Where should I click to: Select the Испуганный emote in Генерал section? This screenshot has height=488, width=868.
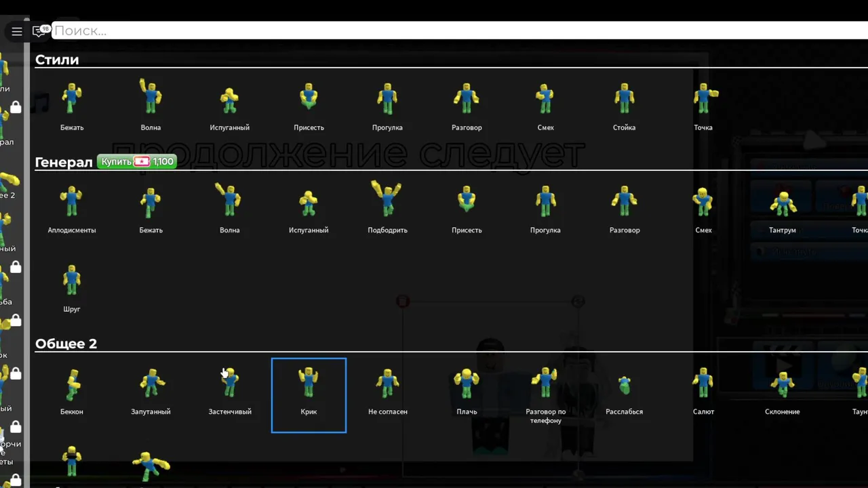click(x=309, y=207)
